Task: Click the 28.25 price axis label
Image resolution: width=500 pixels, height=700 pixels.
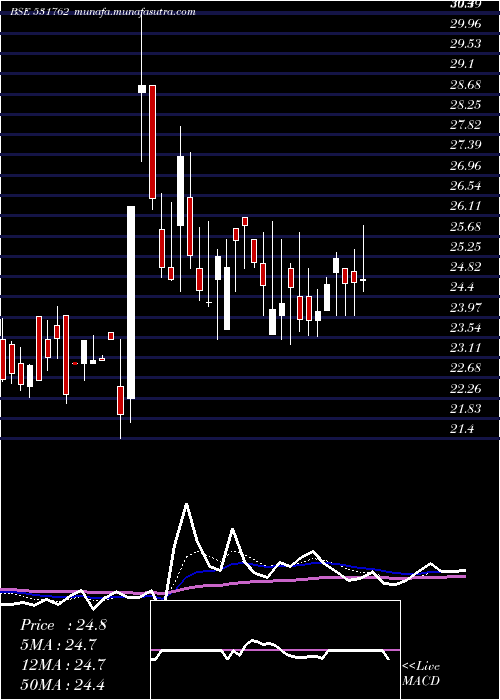Action: [x=466, y=105]
